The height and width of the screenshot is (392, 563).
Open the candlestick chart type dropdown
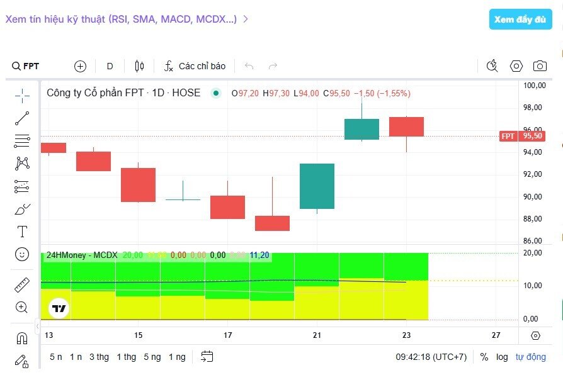[x=139, y=66]
